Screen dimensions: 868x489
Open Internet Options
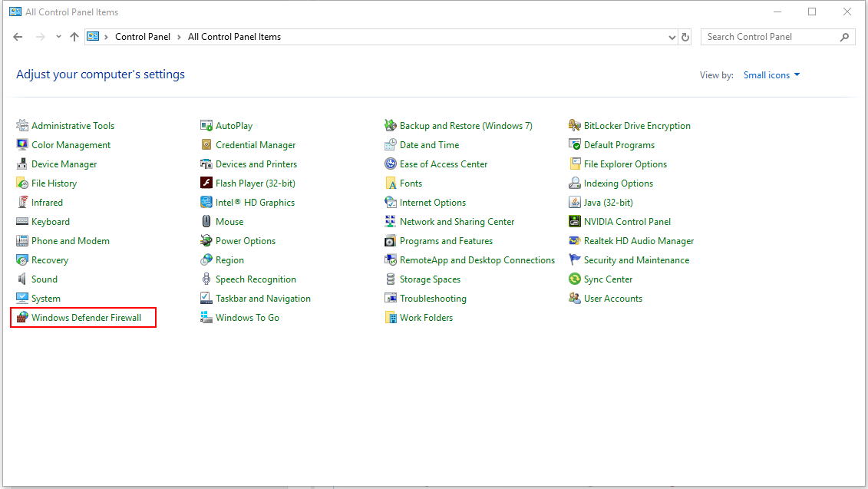(x=433, y=203)
